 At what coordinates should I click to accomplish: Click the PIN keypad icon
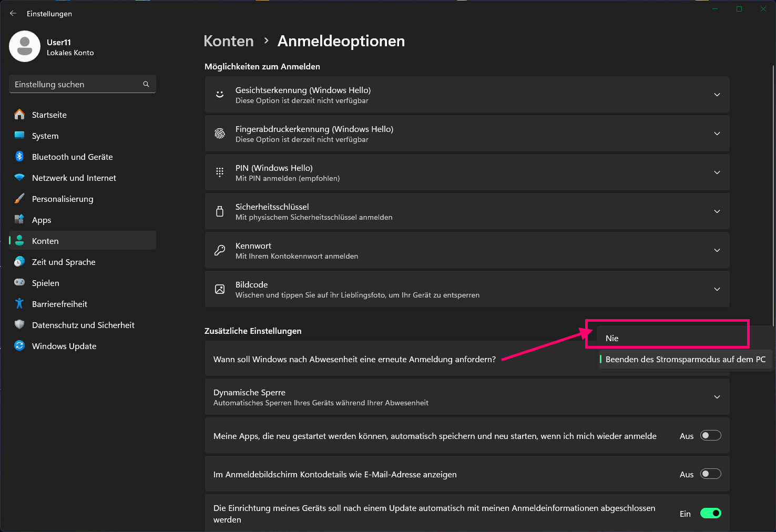pyautogui.click(x=220, y=172)
